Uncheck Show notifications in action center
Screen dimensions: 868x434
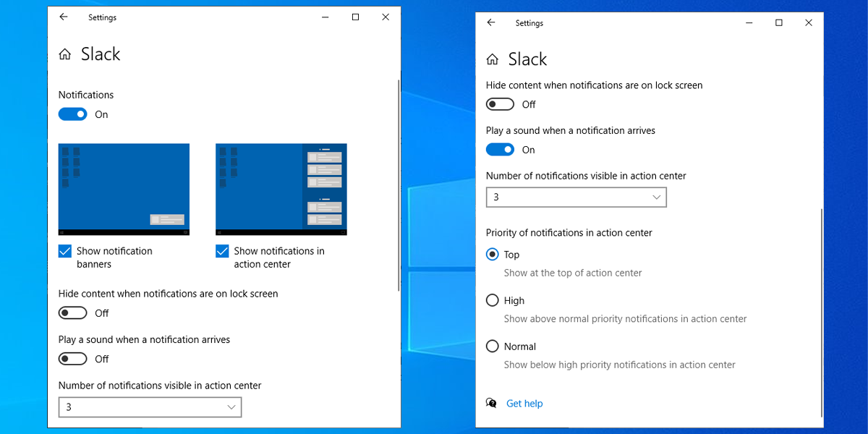point(222,252)
